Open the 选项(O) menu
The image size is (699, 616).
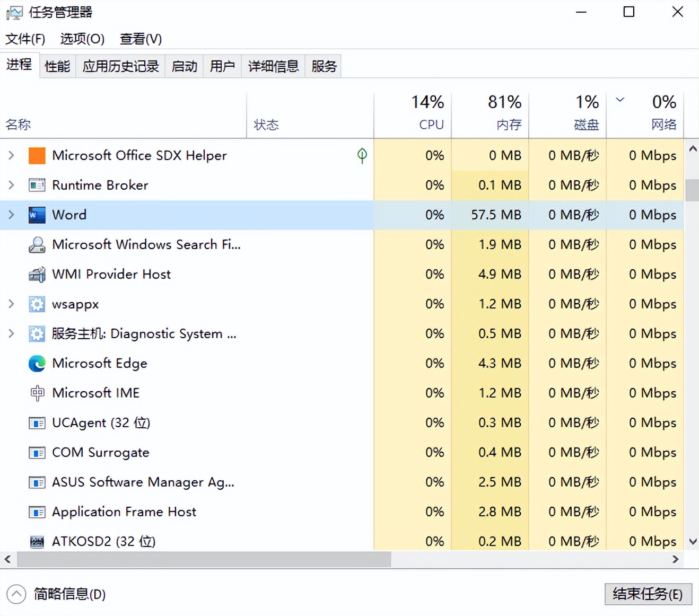coord(82,39)
